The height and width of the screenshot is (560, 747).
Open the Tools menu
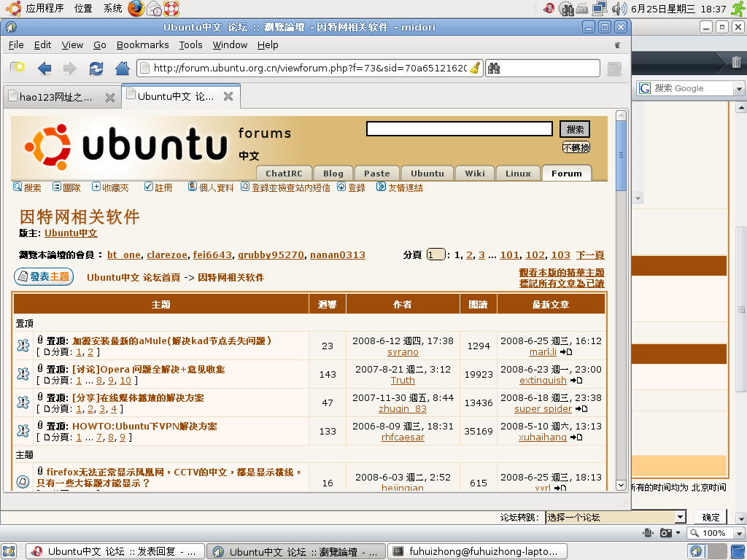pyautogui.click(x=190, y=44)
